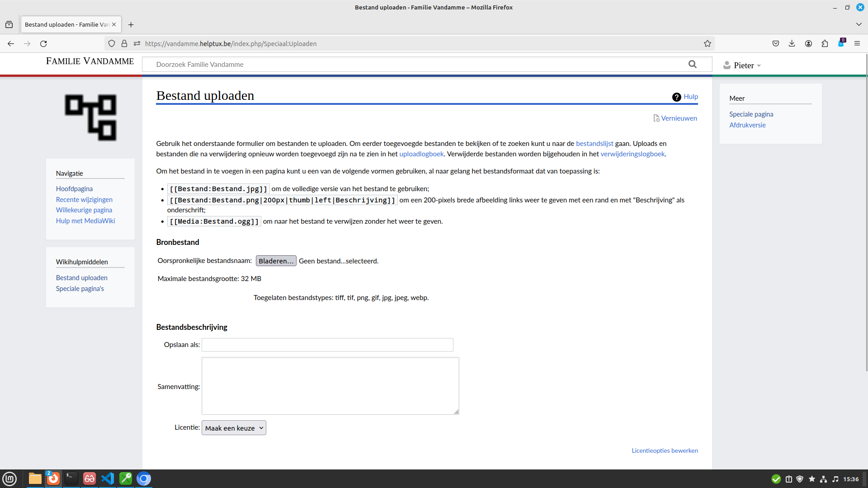The height and width of the screenshot is (488, 868).
Task: Open the extensions puzzle-piece icon
Action: (x=825, y=43)
